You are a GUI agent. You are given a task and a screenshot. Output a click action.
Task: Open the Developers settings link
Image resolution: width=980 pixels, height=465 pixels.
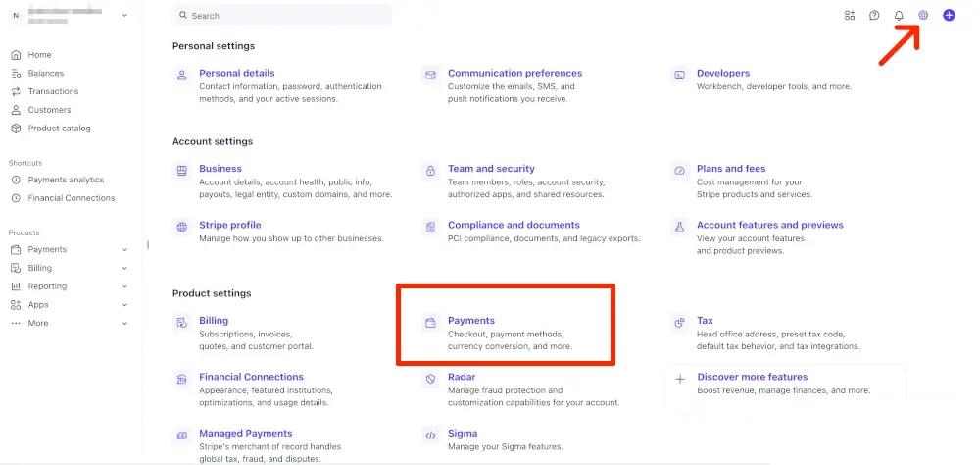pyautogui.click(x=723, y=74)
